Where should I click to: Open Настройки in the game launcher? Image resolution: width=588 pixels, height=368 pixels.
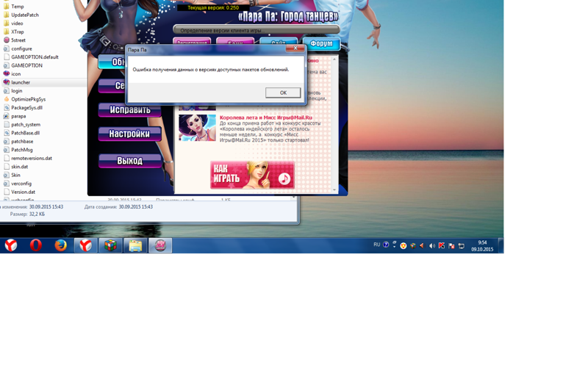tap(130, 134)
